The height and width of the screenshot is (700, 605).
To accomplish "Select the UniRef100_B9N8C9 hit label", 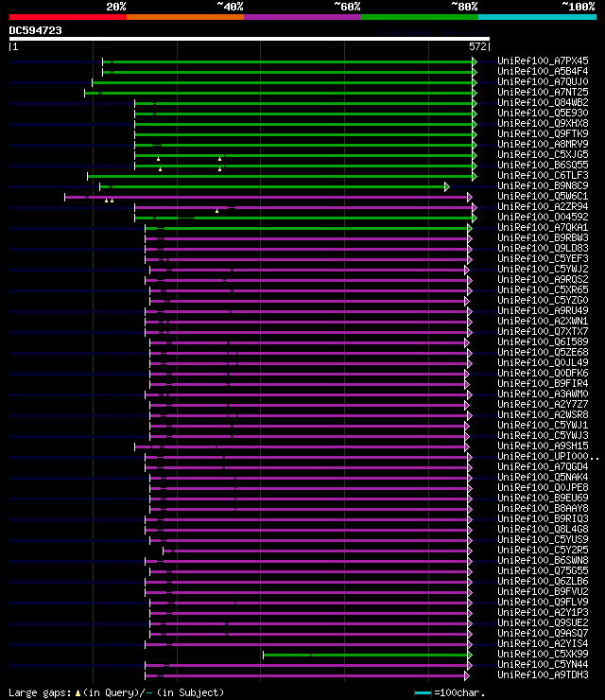I will (x=543, y=185).
